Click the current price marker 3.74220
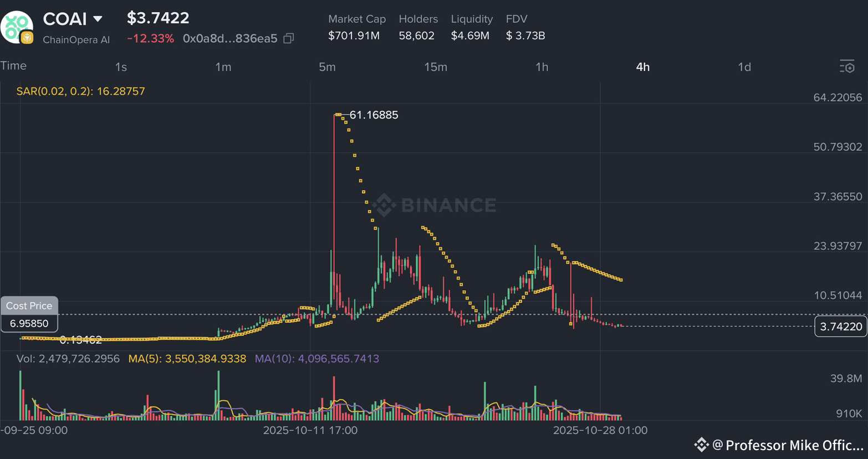This screenshot has width=868, height=459. tap(841, 327)
